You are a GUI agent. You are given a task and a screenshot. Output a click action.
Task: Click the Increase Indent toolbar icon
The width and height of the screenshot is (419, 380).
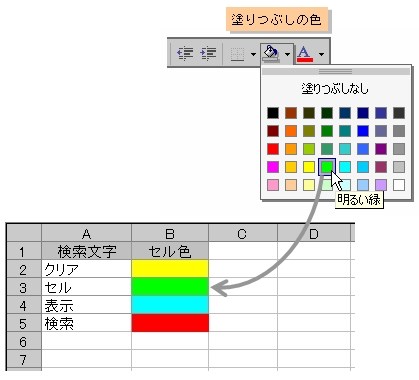(208, 53)
